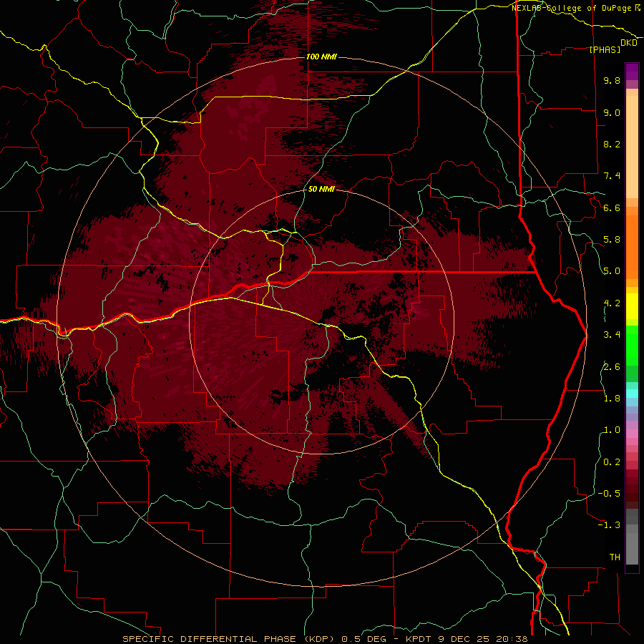Click the "DKD" label above the color scale
644x644 pixels.
[629, 43]
